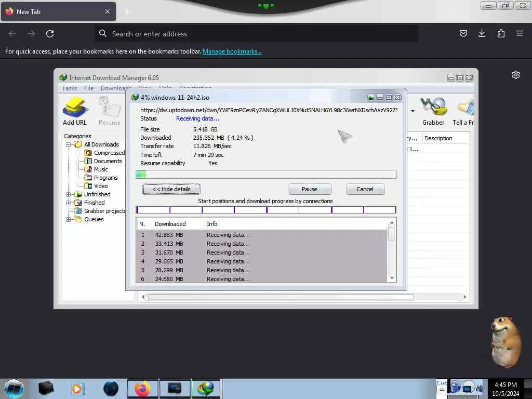
Task: Open media player taskbar icon
Action: pyautogui.click(x=77, y=389)
